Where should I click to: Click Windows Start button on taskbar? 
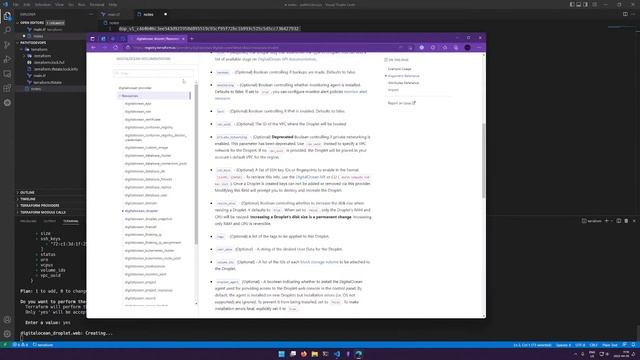tap(282, 354)
